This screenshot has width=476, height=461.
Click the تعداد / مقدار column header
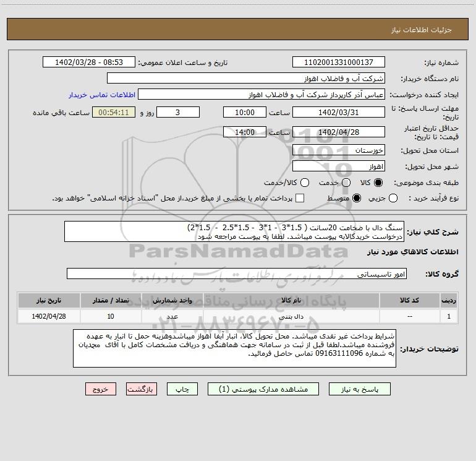pos(111,301)
